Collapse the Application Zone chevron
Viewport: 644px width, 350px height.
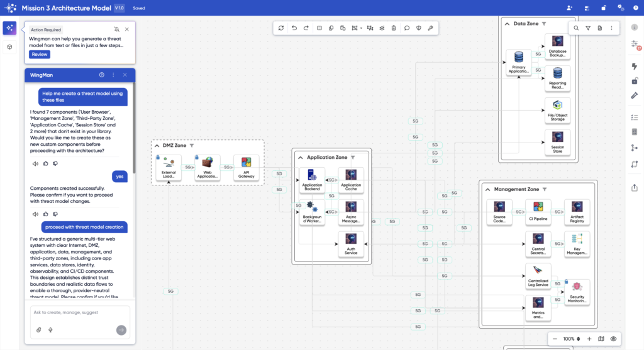[x=301, y=157]
